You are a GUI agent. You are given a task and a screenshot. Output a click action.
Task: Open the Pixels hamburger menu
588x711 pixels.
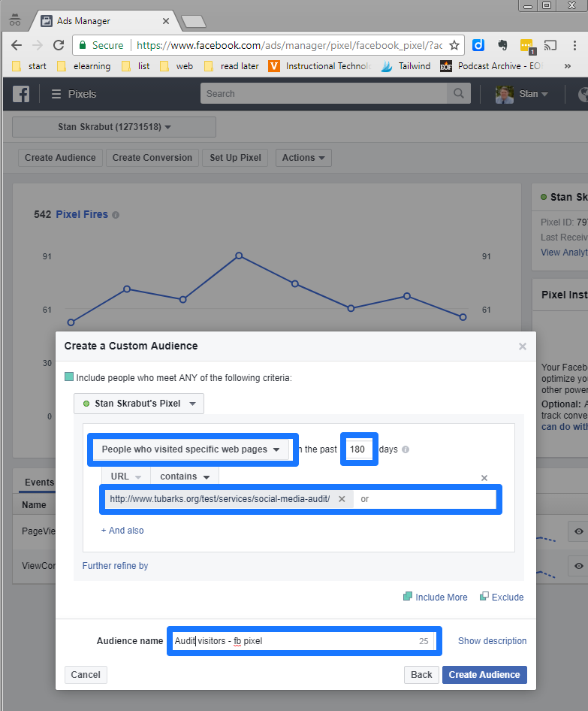click(x=56, y=94)
